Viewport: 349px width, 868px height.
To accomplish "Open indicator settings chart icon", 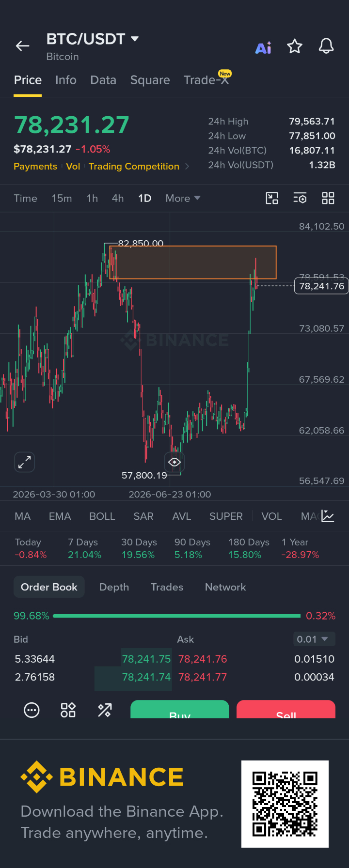I will pyautogui.click(x=328, y=516).
